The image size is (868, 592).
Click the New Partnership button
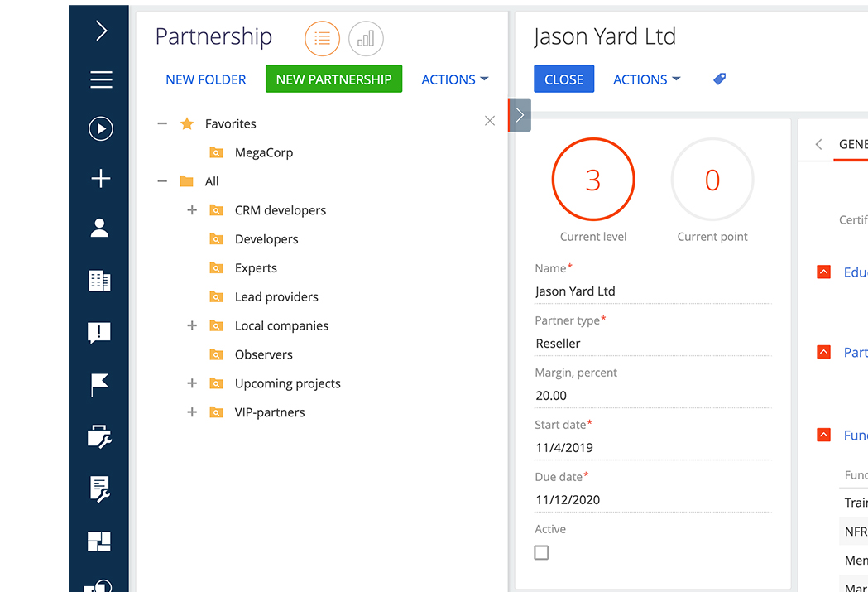[333, 79]
